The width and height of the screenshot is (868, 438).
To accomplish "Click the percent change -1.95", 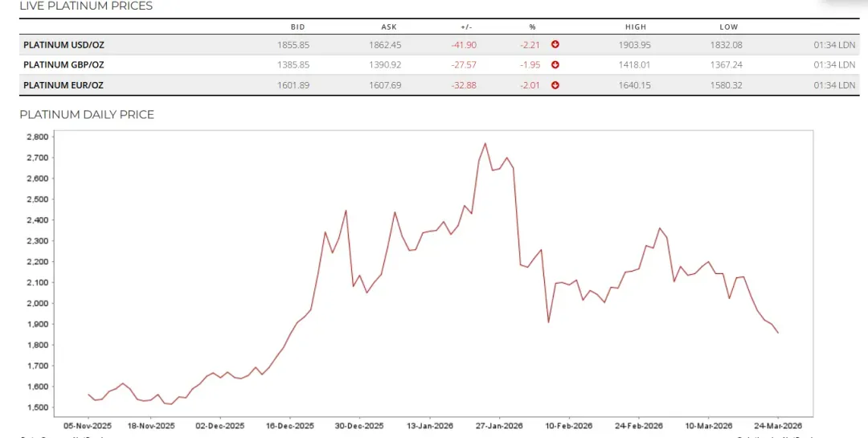I will (530, 65).
